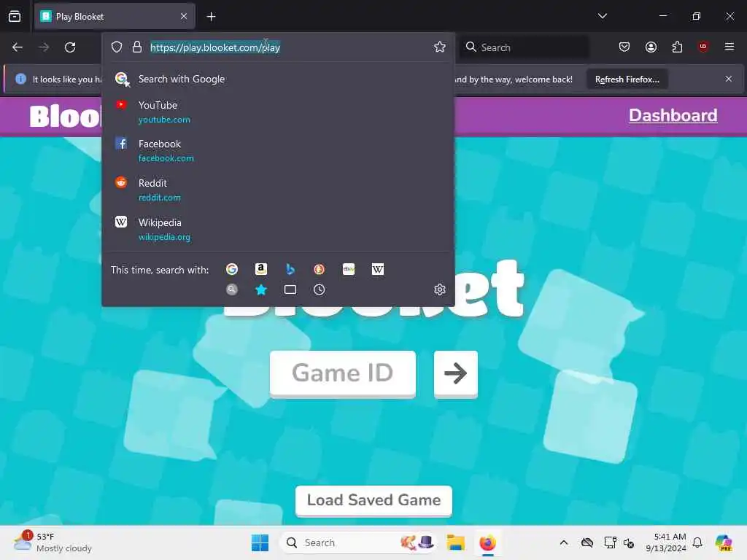Switch to Firefox on the taskbar
This screenshot has height=560, width=747.
pyautogui.click(x=487, y=542)
